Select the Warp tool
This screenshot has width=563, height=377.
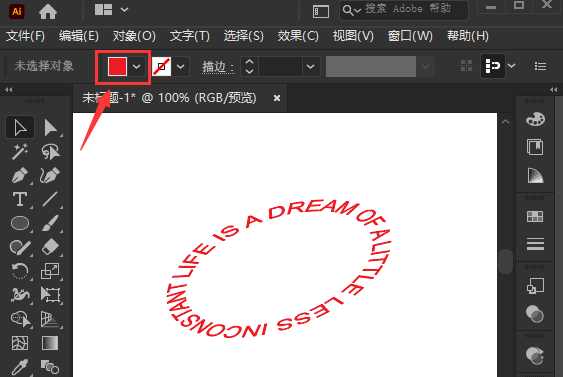click(x=20, y=295)
